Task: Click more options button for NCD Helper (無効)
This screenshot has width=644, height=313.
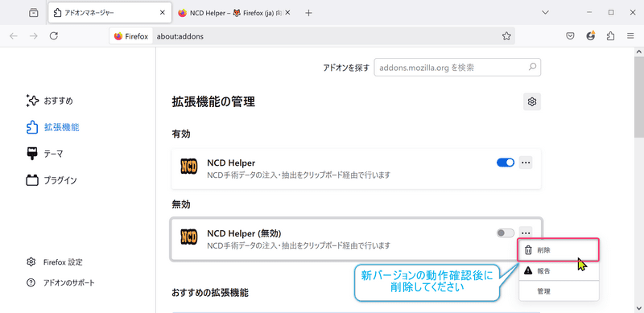Action: click(526, 233)
